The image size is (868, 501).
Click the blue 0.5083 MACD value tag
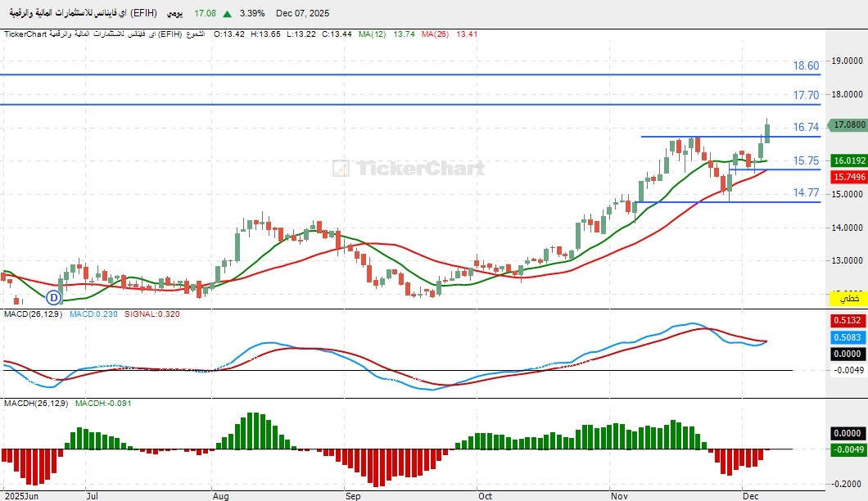coord(847,336)
